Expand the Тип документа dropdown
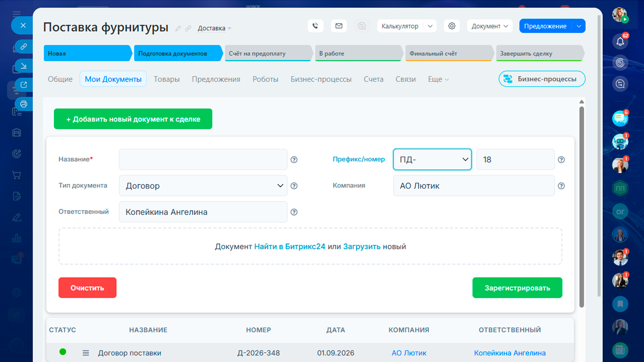 [203, 186]
